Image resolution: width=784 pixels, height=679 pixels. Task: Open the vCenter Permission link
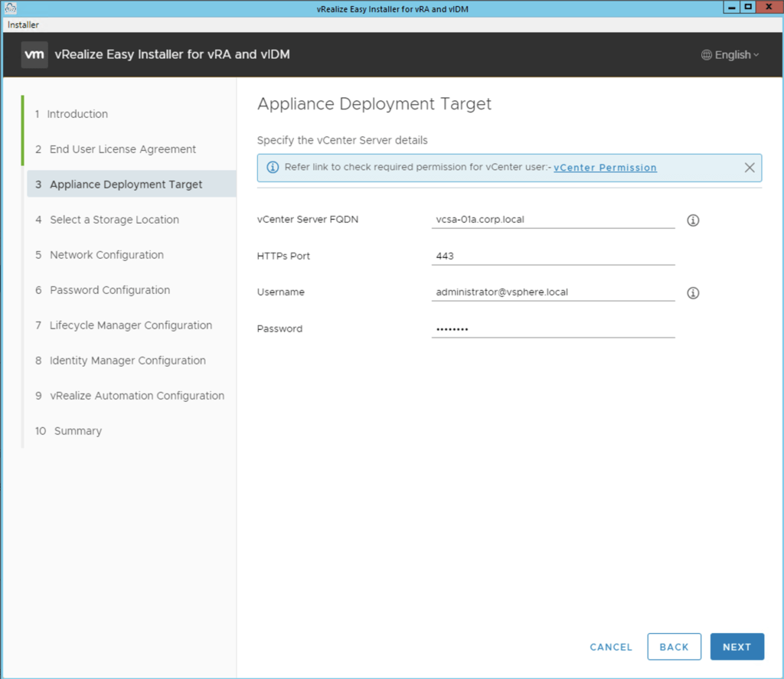605,168
